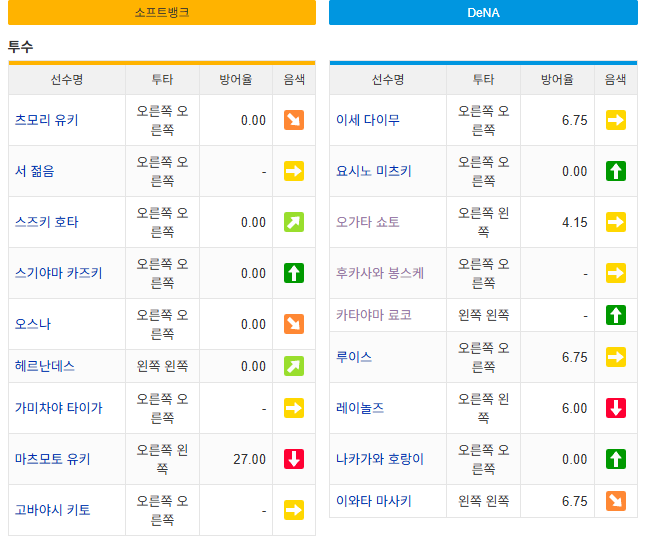The height and width of the screenshot is (539, 645).
Task: Open player link 후카사와 봉스케
Action: click(x=380, y=273)
